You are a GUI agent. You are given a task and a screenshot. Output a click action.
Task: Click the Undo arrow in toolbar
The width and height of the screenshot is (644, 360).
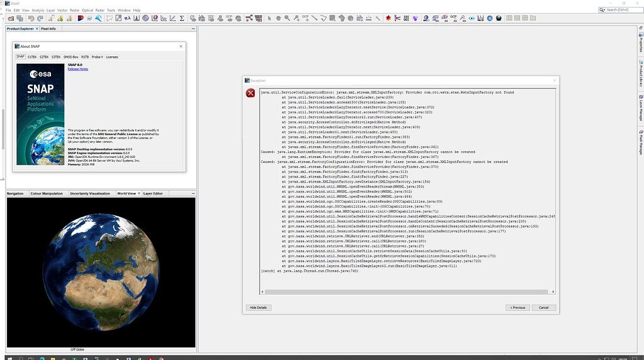pyautogui.click(x=31, y=18)
